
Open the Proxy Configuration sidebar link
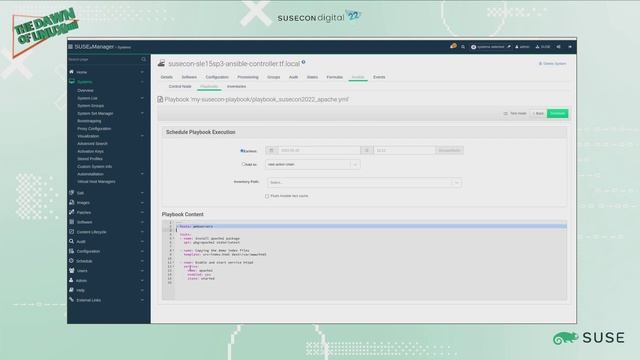tap(94, 129)
